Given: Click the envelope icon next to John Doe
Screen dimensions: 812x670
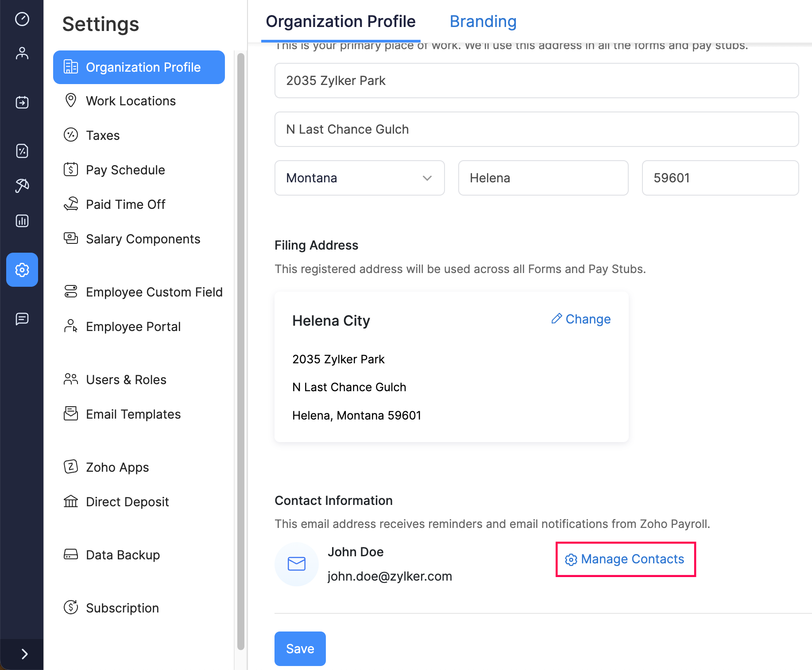Looking at the screenshot, I should [x=296, y=564].
